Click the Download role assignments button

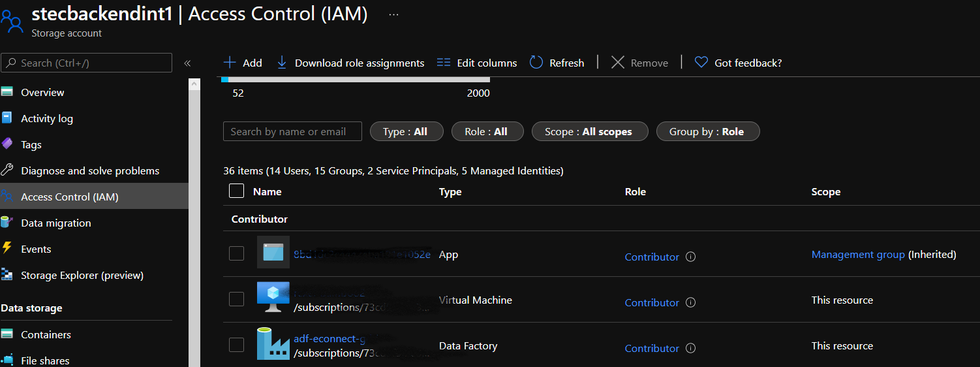350,63
